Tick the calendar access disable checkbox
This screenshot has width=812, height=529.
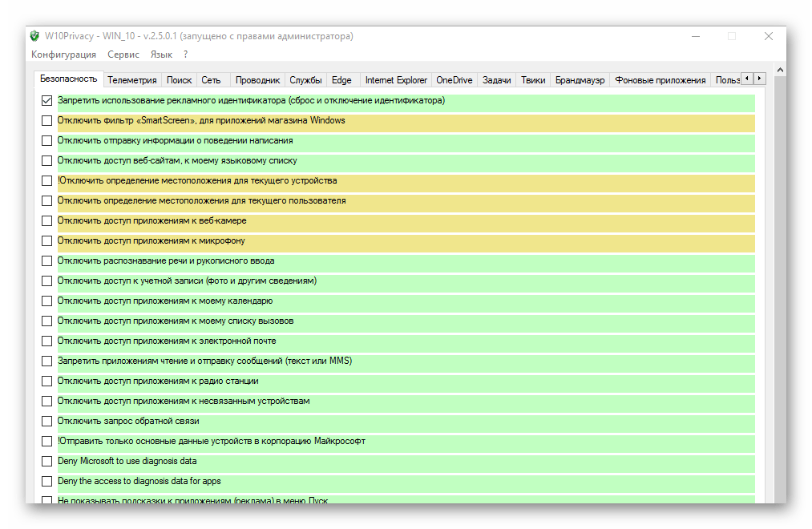pyautogui.click(x=47, y=301)
